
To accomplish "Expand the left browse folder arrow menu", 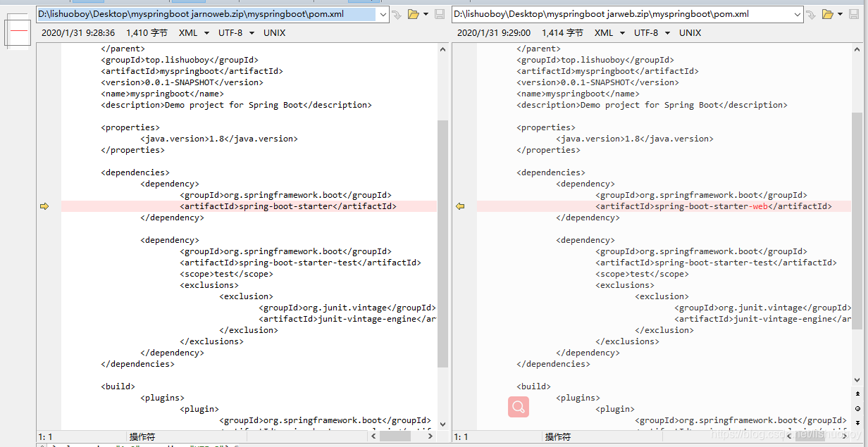I will click(425, 14).
